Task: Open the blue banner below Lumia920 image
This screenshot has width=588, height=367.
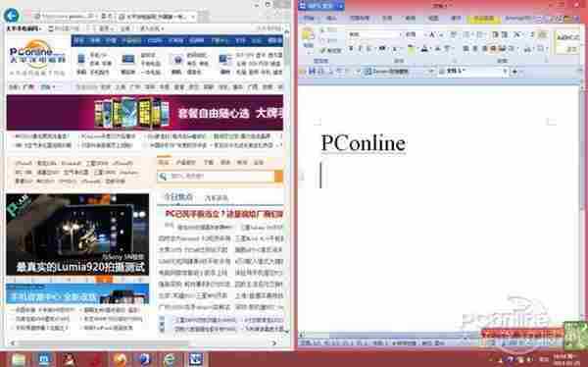Action: [77, 294]
